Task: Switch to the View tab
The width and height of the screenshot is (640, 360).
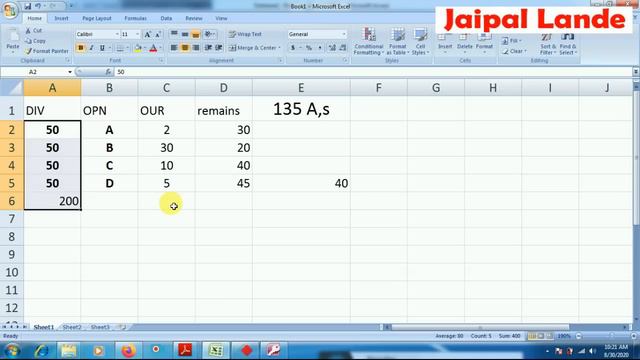Action: click(221, 18)
